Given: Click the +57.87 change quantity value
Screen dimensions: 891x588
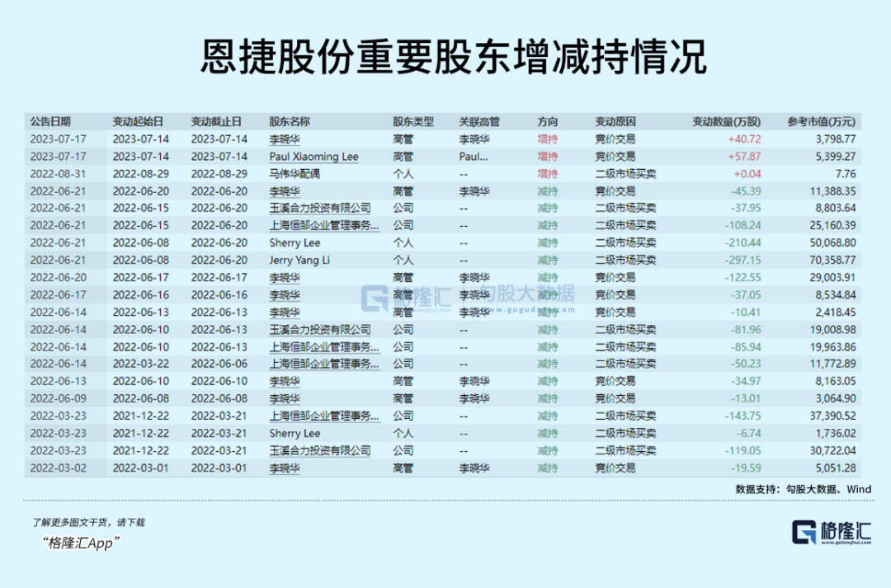Looking at the screenshot, I should pos(744,157).
